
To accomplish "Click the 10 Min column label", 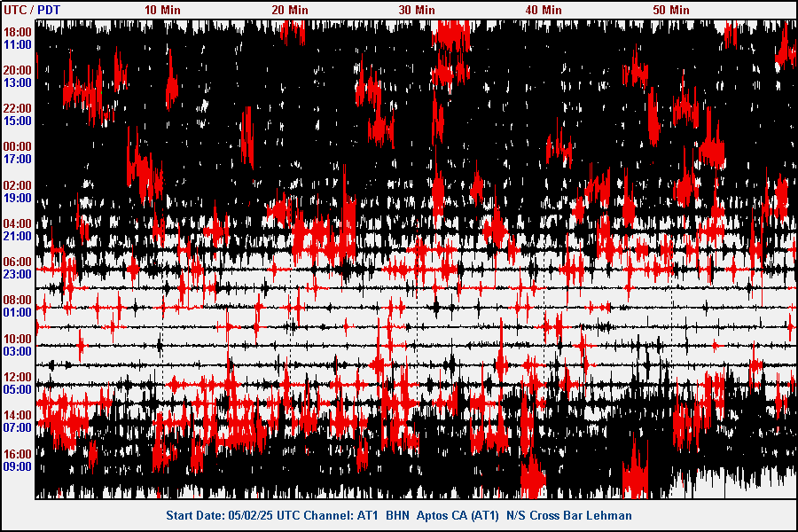I will click(162, 10).
